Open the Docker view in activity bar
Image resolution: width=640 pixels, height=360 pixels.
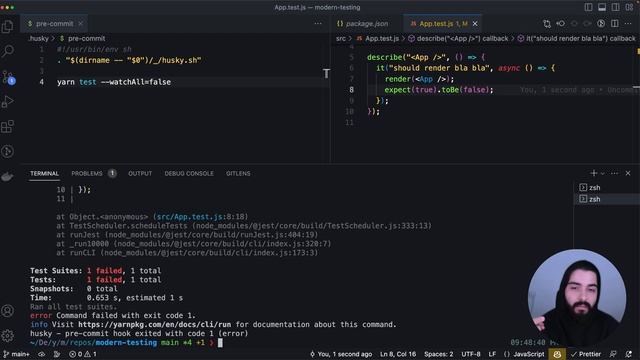click(7, 177)
